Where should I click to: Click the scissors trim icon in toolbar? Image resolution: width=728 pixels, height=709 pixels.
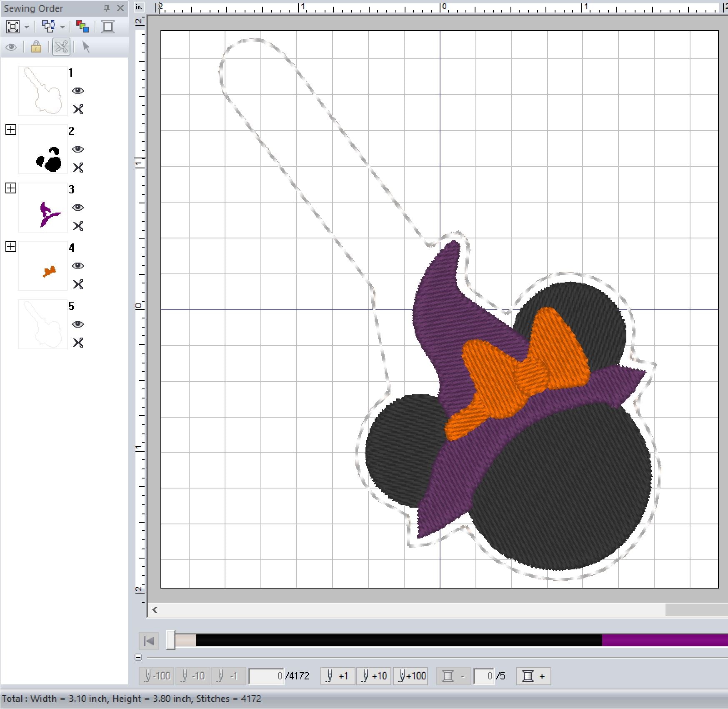point(61,47)
